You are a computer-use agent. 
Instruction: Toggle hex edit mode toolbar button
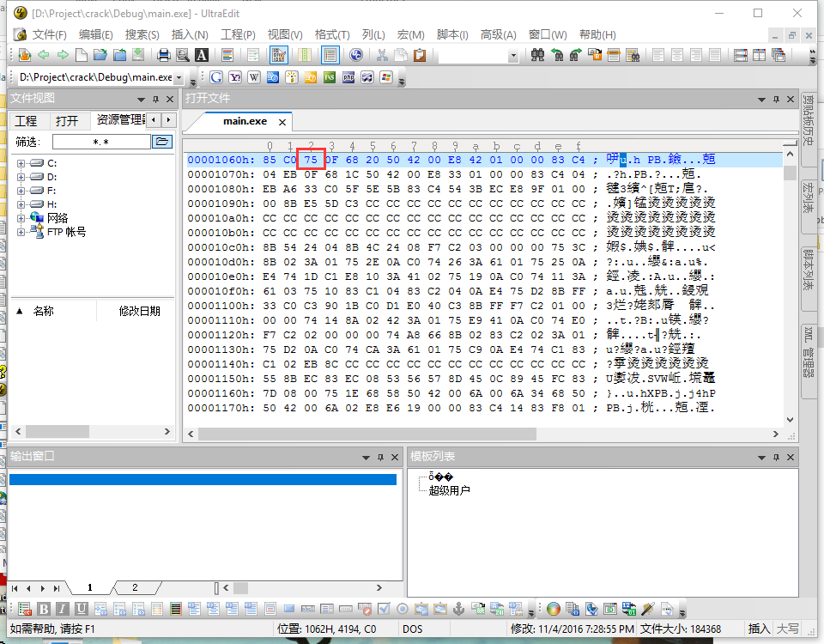(278, 55)
